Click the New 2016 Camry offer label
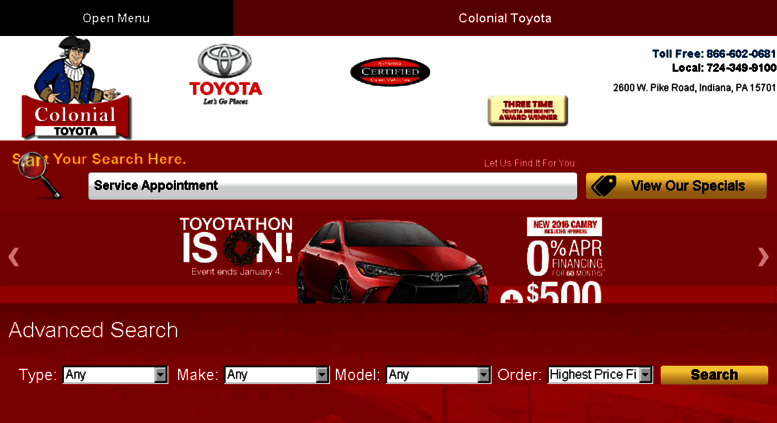Image resolution: width=777 pixels, height=423 pixels. (564, 226)
